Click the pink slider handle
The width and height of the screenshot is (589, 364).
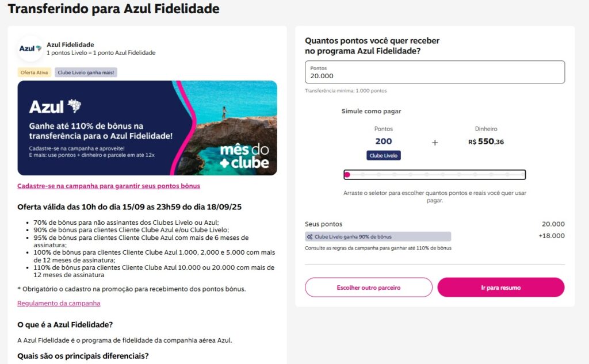point(347,175)
